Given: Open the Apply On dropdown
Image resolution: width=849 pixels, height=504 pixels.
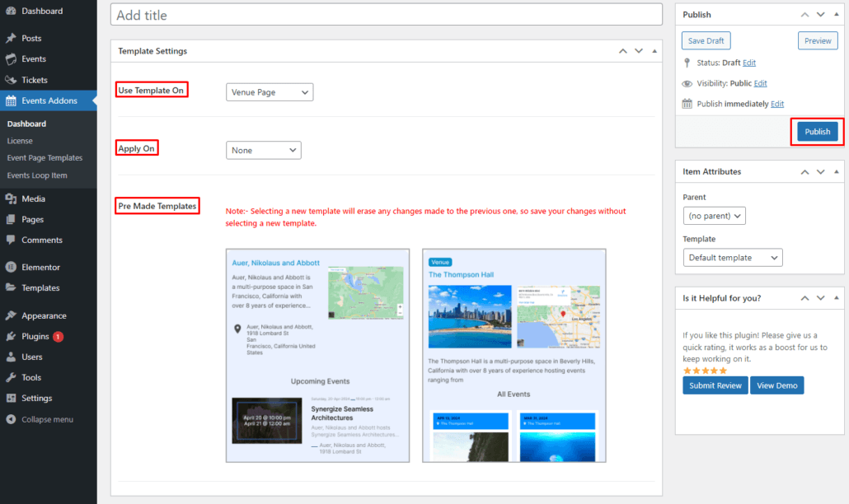Looking at the screenshot, I should pyautogui.click(x=263, y=151).
